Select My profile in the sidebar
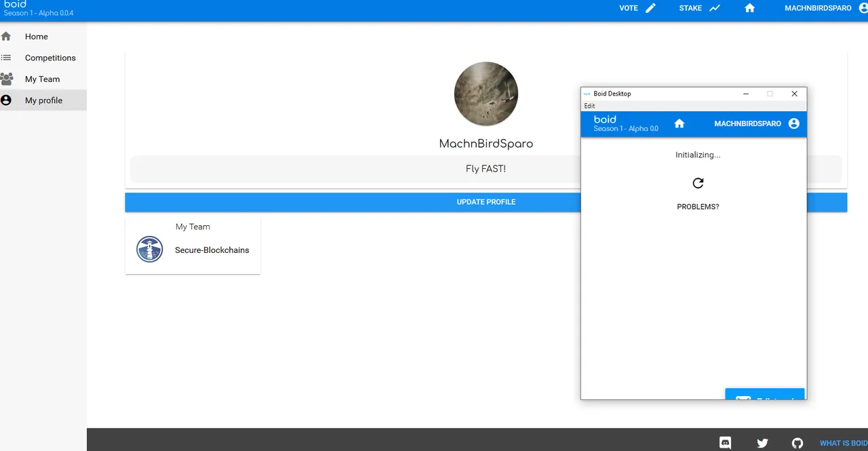This screenshot has height=451, width=868. [x=43, y=100]
